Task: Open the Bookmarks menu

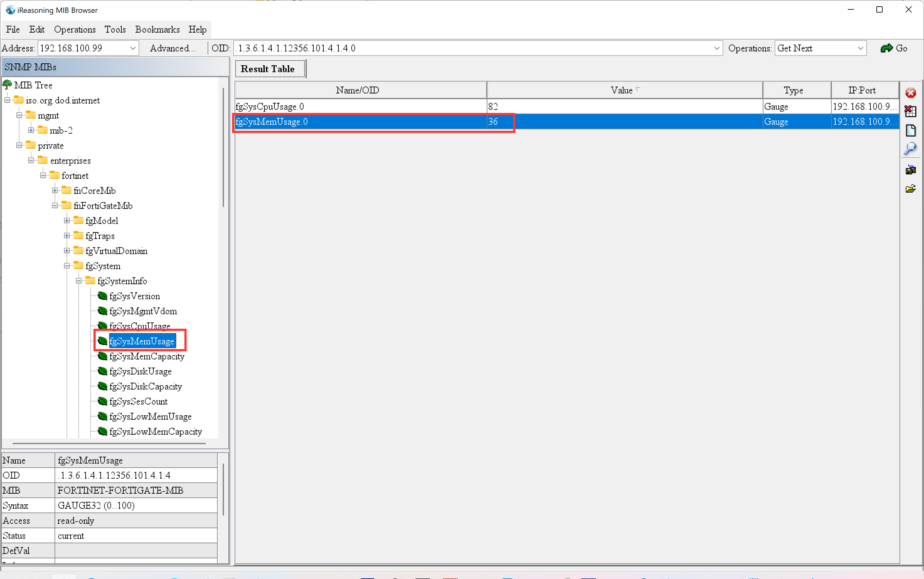Action: (x=157, y=29)
